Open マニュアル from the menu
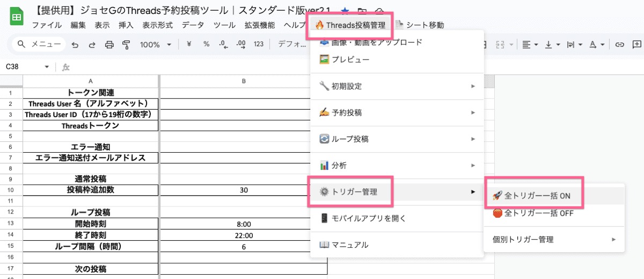Screen dimensions: 644x279 pos(397,245)
